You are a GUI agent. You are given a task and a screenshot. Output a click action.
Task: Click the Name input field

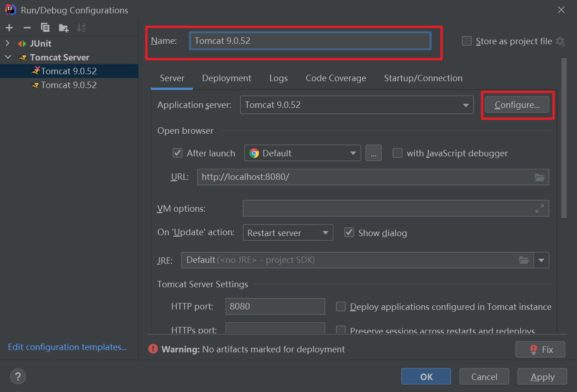tap(310, 41)
